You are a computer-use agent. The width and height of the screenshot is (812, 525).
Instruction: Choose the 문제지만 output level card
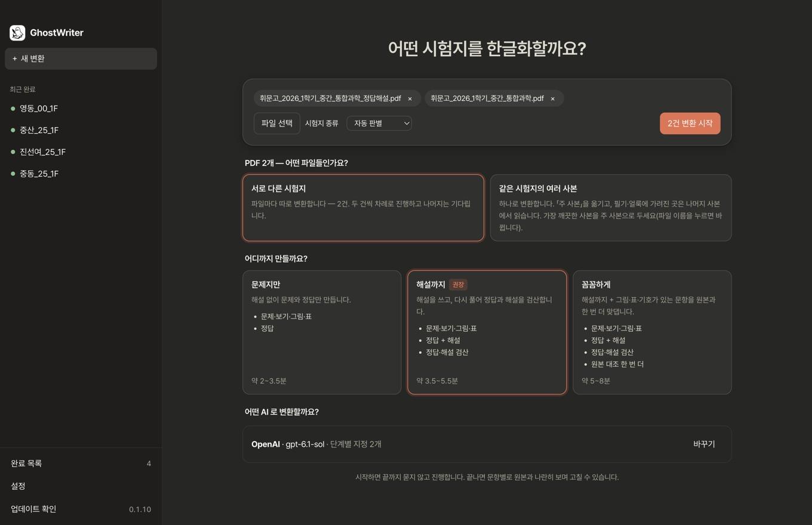pos(322,332)
